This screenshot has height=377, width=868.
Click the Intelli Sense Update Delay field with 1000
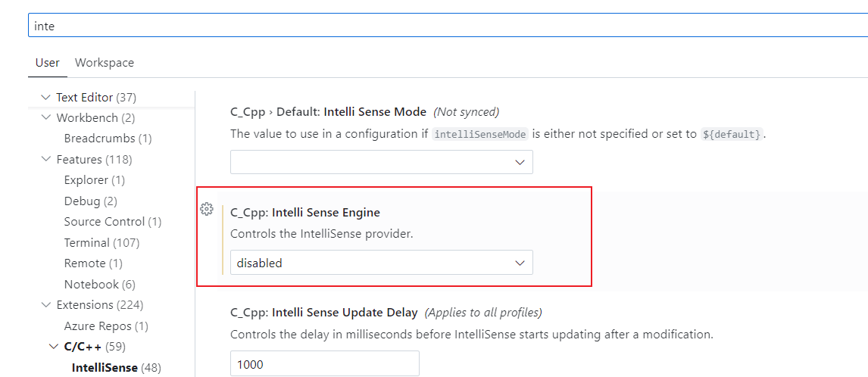(x=324, y=363)
